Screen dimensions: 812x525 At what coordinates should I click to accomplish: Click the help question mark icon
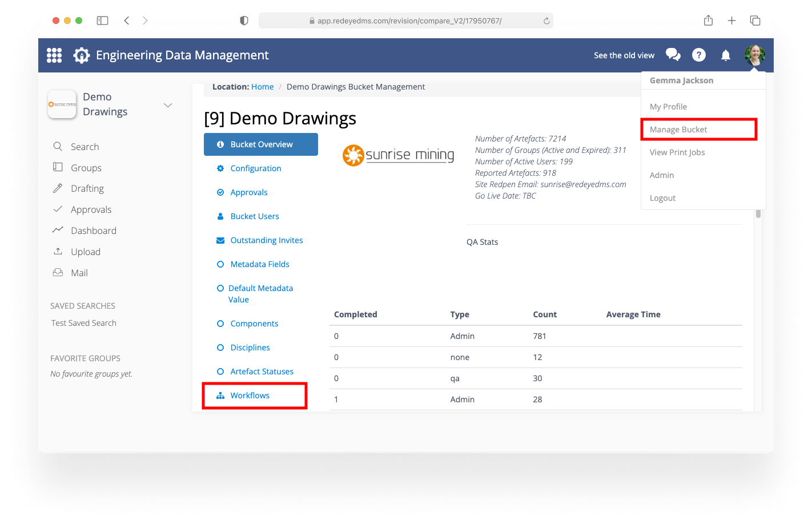point(699,55)
